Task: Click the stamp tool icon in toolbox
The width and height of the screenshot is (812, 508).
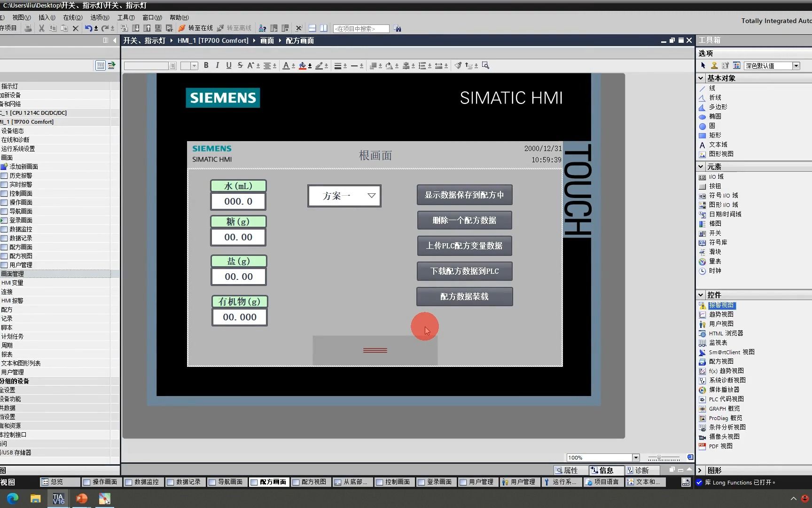Action: (x=714, y=66)
